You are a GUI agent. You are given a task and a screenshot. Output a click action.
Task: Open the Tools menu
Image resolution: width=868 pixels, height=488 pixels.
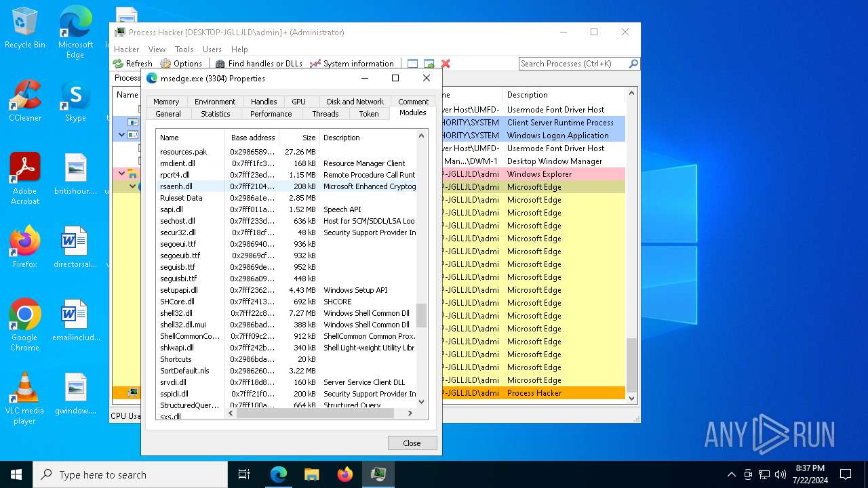184,49
